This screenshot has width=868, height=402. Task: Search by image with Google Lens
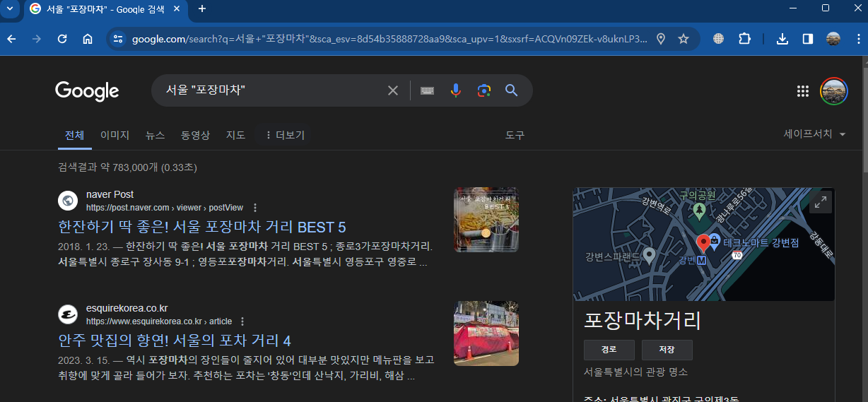[483, 90]
